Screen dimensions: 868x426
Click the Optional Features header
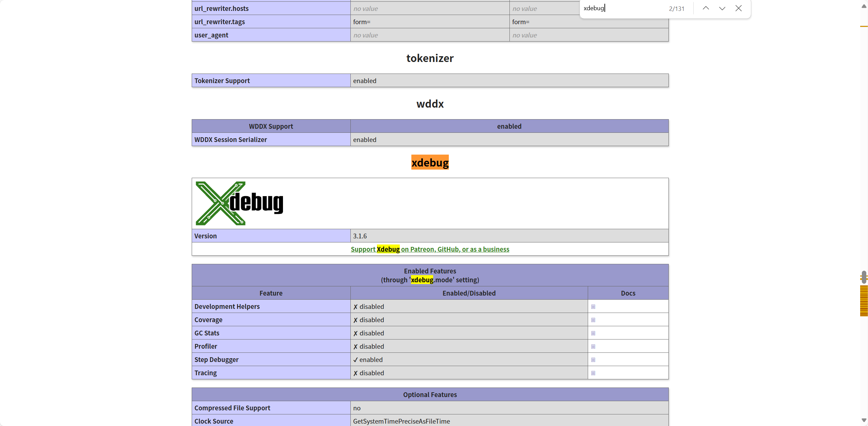coord(430,394)
